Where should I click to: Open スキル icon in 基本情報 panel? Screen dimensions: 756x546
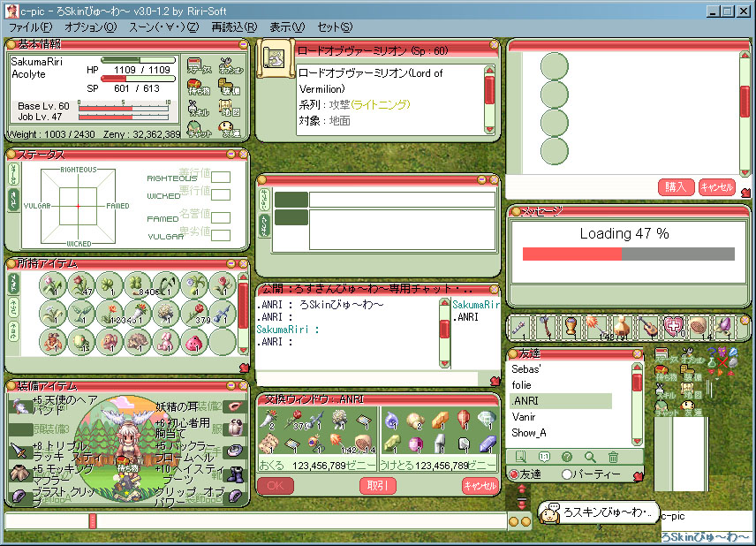(x=199, y=108)
